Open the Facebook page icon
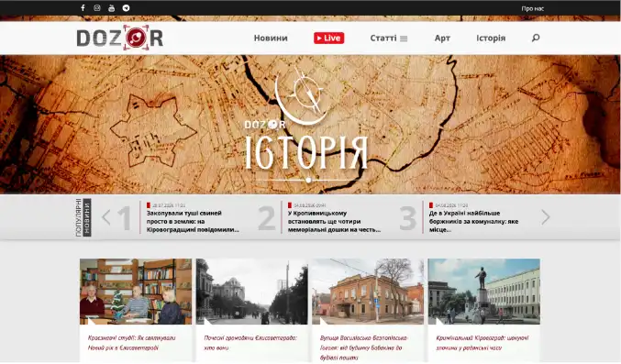Viewport: 621px width, 364px height. [x=83, y=8]
